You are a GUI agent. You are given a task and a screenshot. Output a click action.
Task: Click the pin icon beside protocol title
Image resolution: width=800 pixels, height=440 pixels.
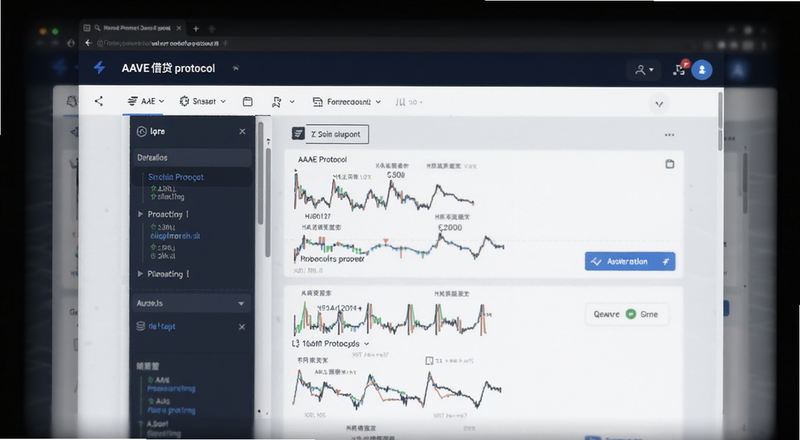click(x=236, y=68)
